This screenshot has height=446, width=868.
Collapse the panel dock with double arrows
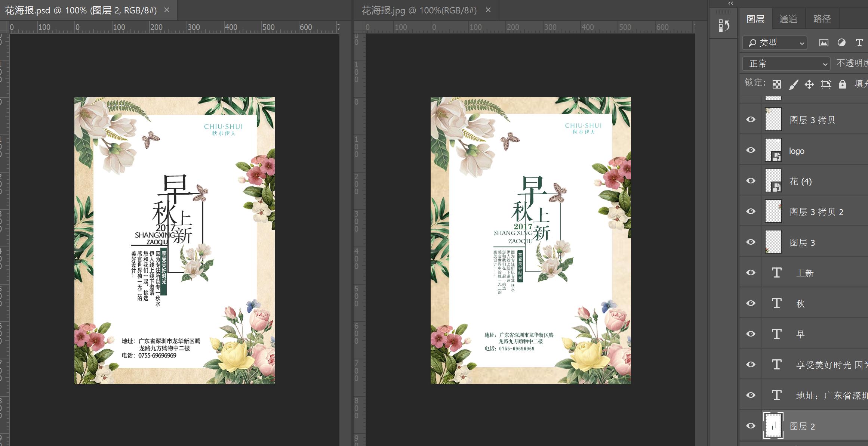[730, 3]
